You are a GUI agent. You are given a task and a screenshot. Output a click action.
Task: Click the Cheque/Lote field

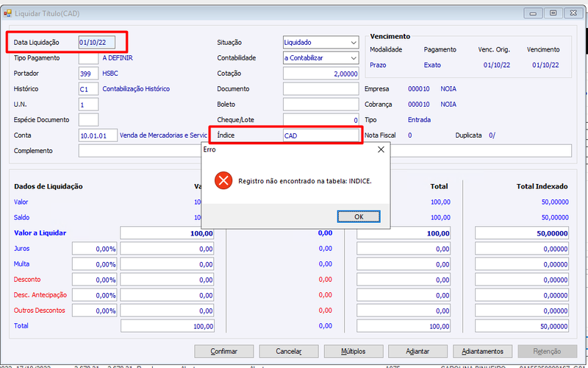click(x=321, y=120)
